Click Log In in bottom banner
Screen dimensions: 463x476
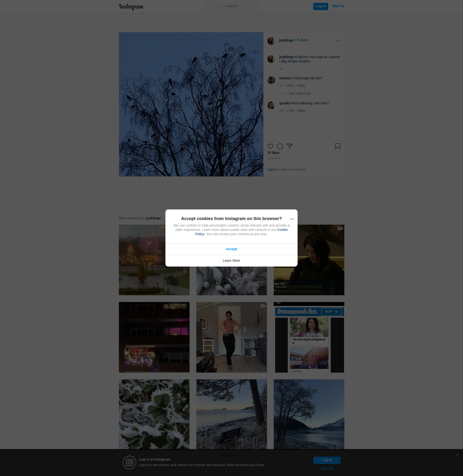tap(327, 460)
